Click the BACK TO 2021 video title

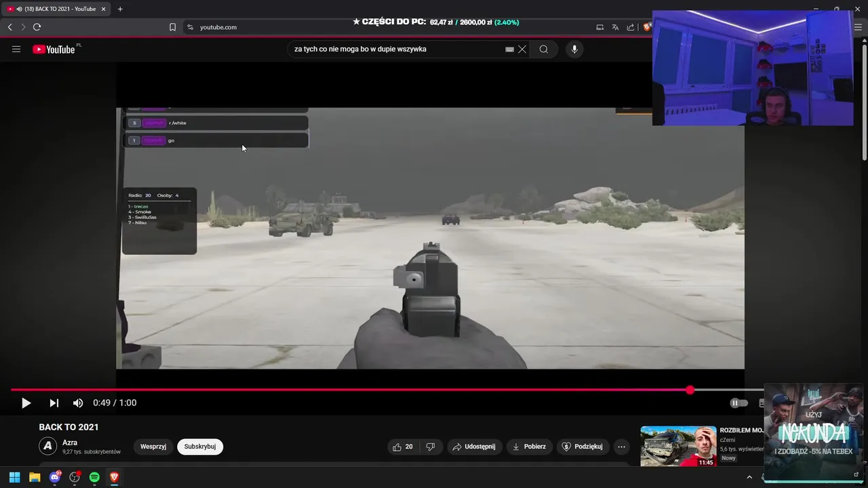68,427
